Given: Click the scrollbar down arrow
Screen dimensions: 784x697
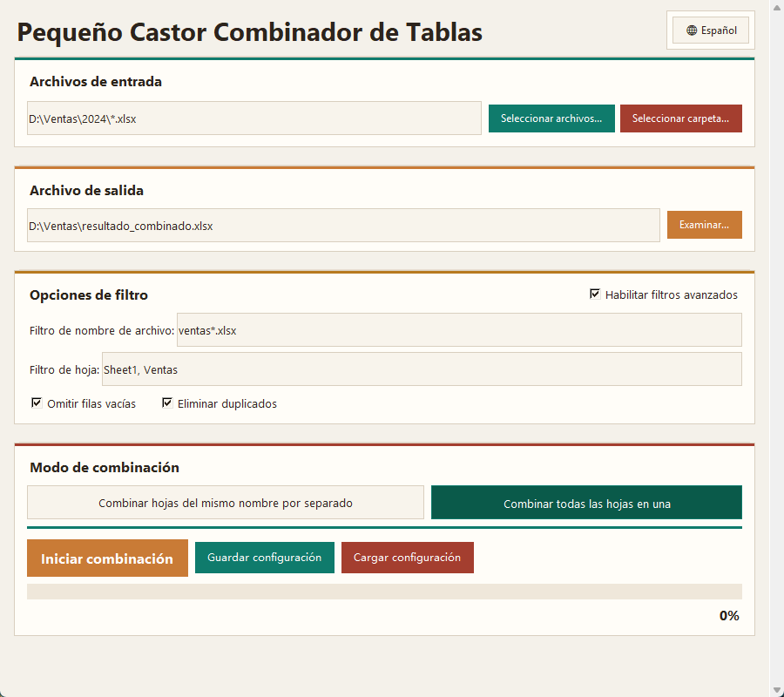Looking at the screenshot, I should pos(776,691).
